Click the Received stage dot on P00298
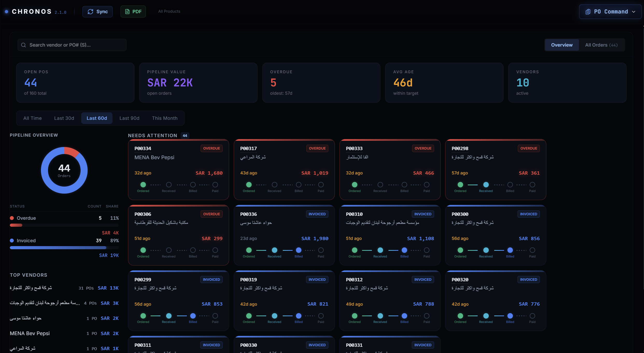 coord(486,185)
